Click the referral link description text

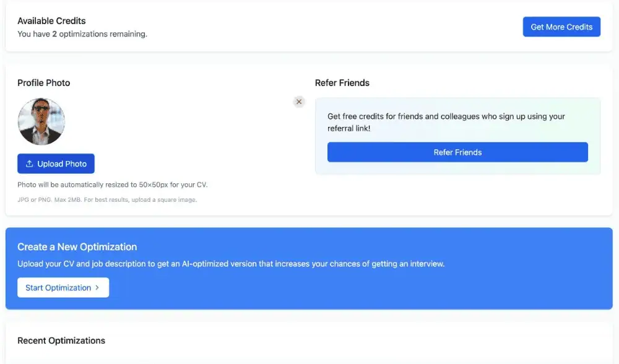(x=446, y=122)
